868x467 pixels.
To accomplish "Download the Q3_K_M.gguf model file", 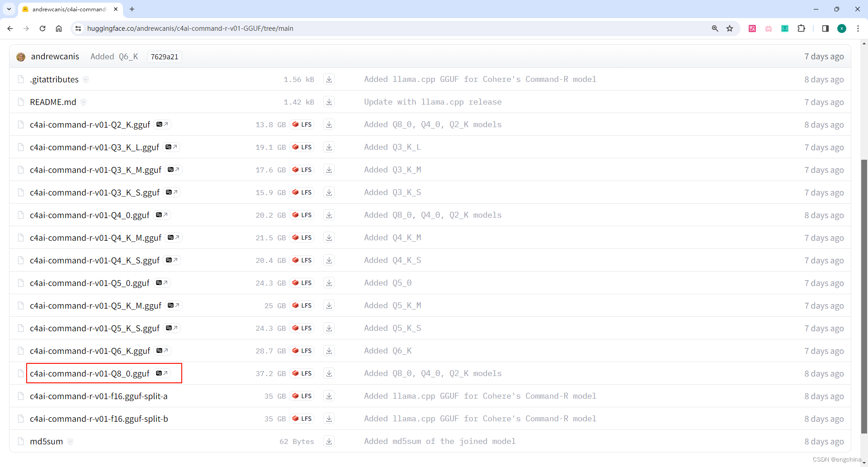I will pos(329,170).
